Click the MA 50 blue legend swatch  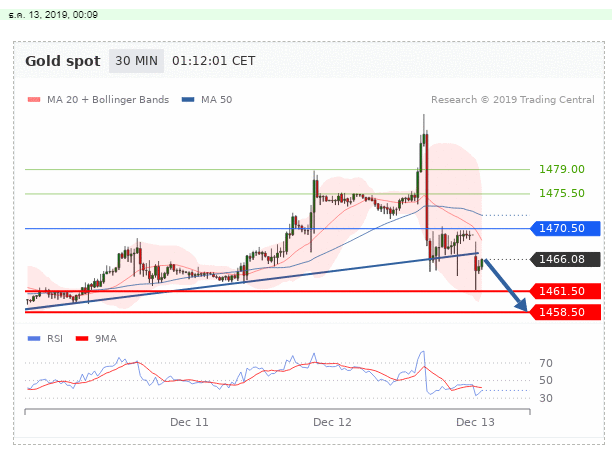[x=188, y=100]
